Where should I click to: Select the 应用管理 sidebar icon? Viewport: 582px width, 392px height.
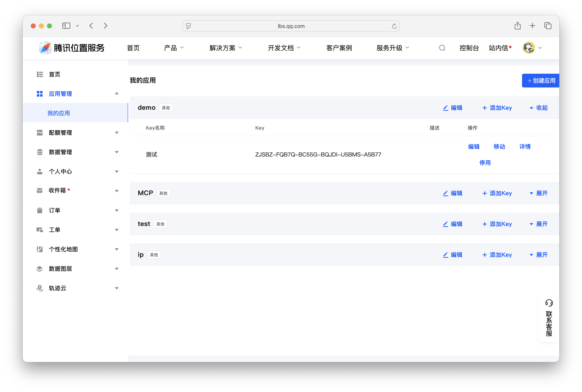[x=40, y=94]
